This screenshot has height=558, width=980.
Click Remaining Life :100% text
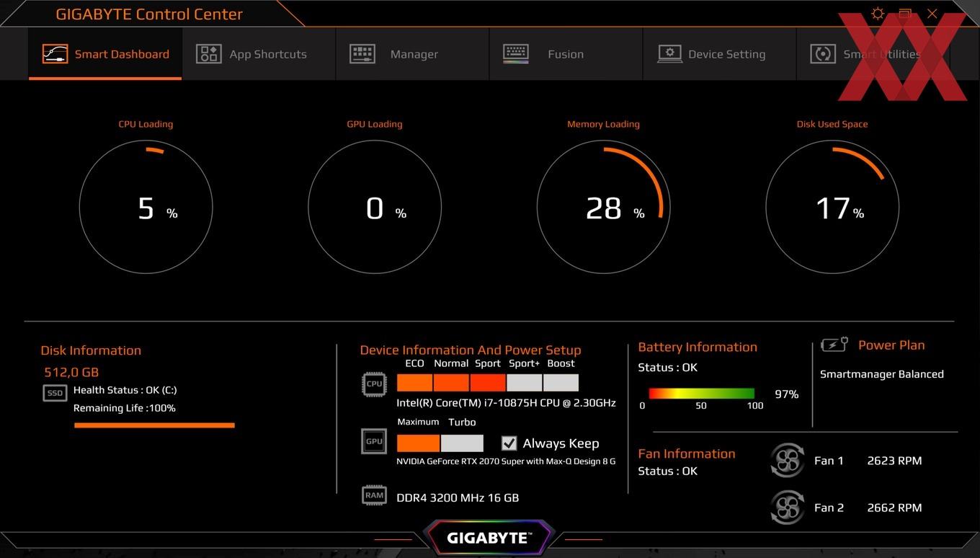pyautogui.click(x=124, y=408)
